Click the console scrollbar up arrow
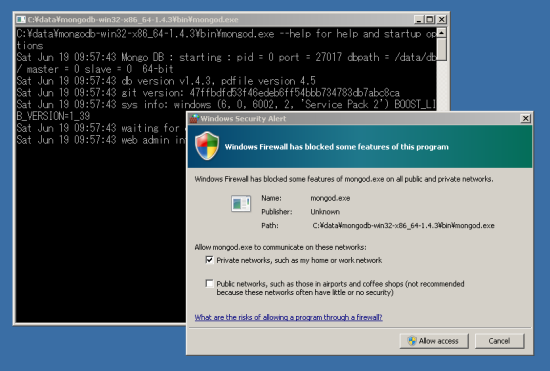This screenshot has width=550, height=371. click(x=442, y=33)
